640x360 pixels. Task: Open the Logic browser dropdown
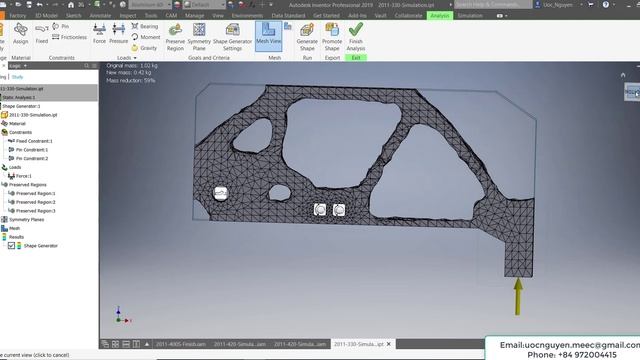pyautogui.click(x=18, y=66)
